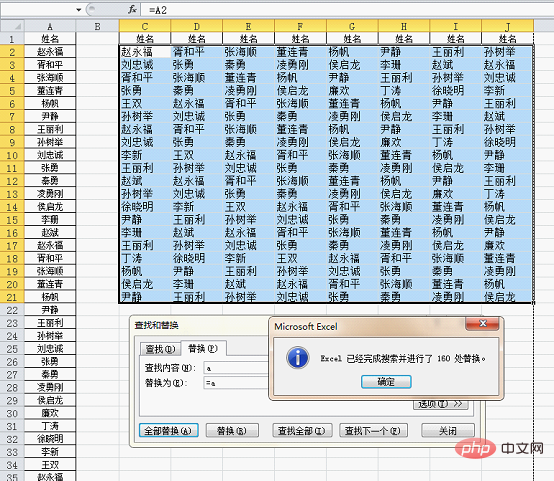Click cell A31 containing 丁涛
This screenshot has width=554, height=481.
(x=50, y=426)
